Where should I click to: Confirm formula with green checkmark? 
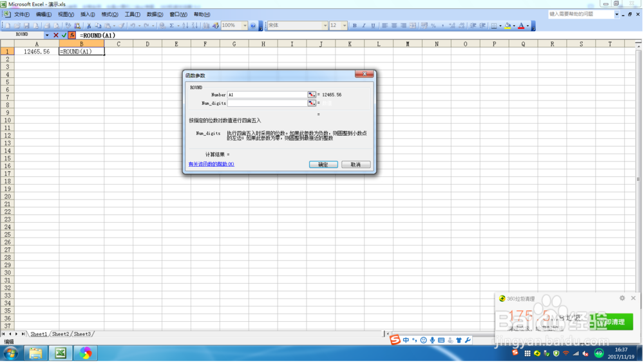(x=64, y=35)
